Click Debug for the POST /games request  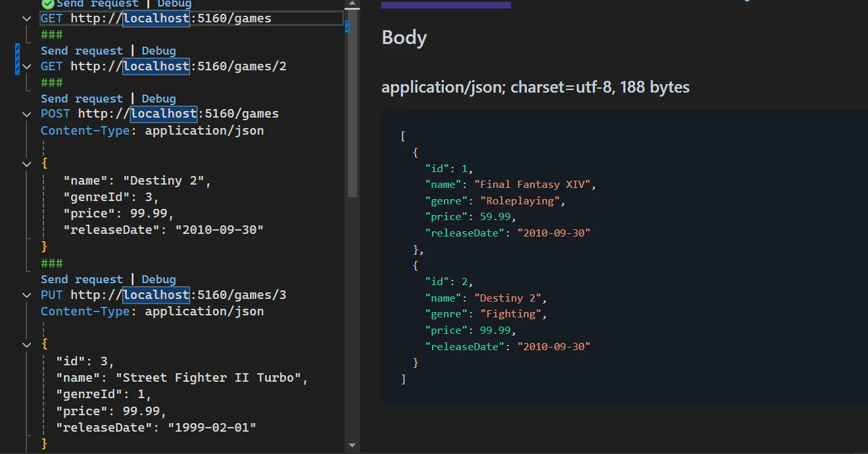(158, 99)
